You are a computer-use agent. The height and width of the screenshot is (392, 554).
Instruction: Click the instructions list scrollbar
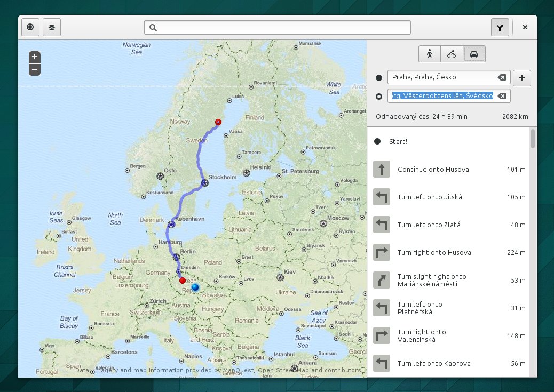click(x=532, y=139)
